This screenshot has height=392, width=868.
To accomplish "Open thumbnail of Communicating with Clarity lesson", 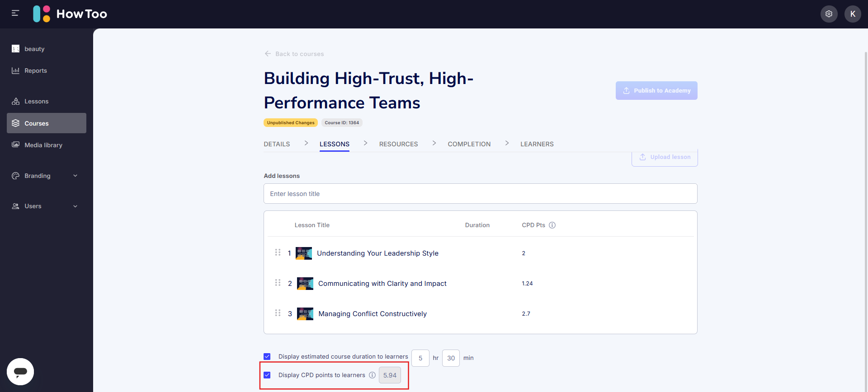I will tap(305, 284).
